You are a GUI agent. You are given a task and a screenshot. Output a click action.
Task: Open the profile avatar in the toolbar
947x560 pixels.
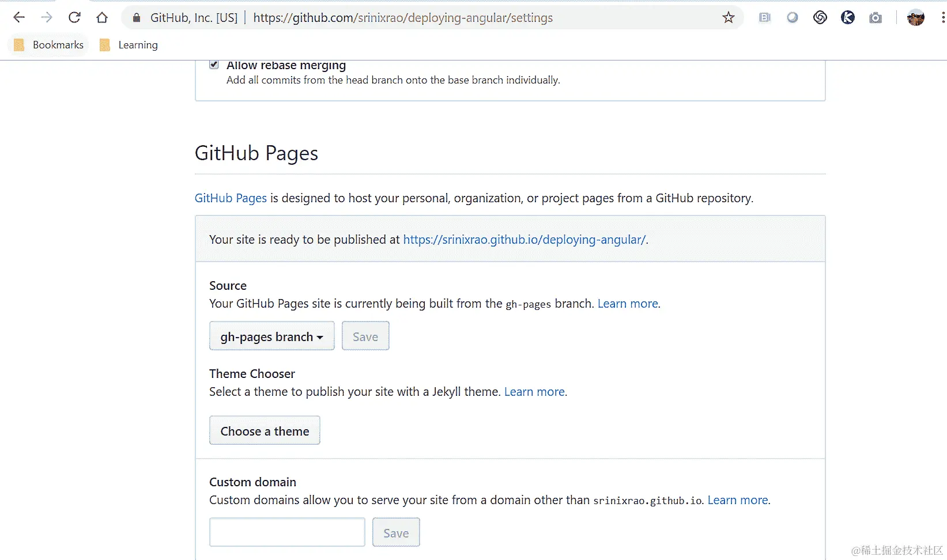(x=916, y=18)
